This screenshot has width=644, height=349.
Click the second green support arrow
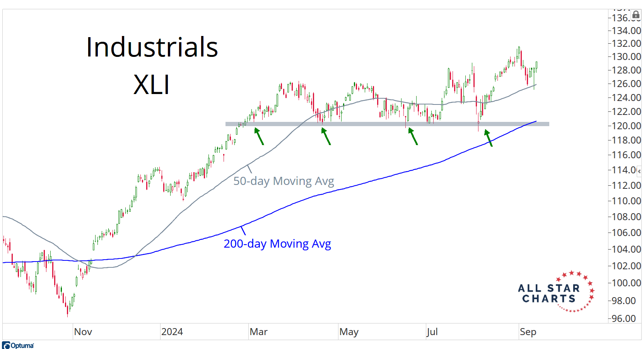(326, 136)
